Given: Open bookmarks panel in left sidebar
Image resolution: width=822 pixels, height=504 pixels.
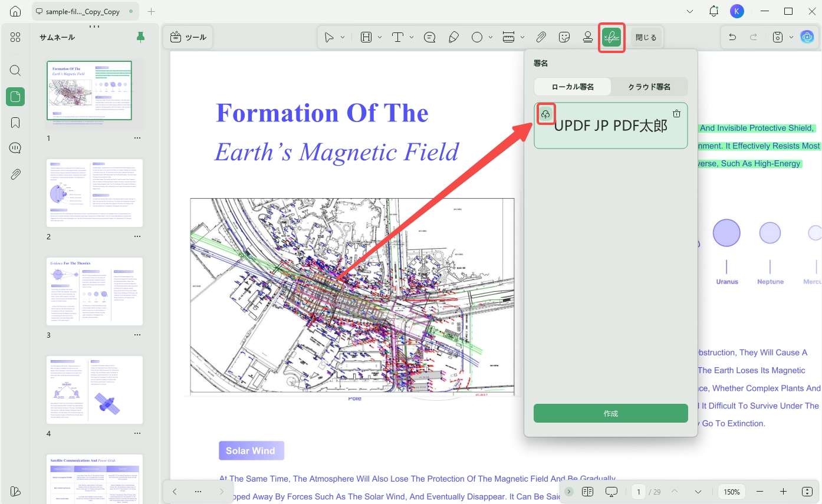Looking at the screenshot, I should (15, 122).
